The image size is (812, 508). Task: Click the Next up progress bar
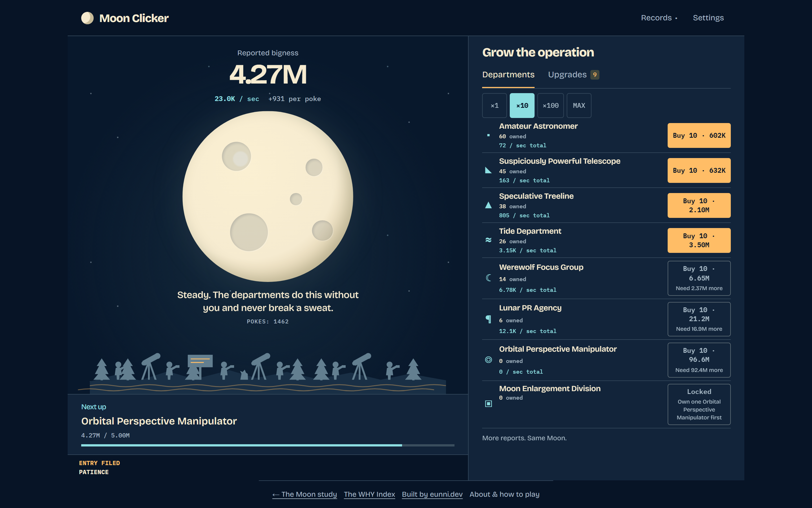point(268,445)
